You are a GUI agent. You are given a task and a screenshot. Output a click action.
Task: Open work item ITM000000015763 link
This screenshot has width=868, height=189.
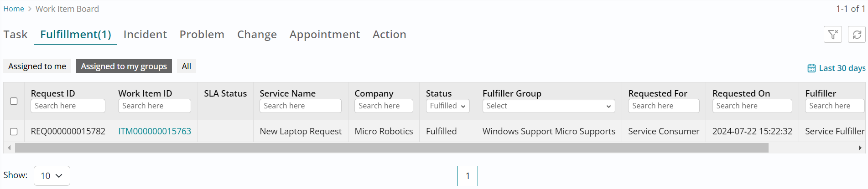point(155,131)
